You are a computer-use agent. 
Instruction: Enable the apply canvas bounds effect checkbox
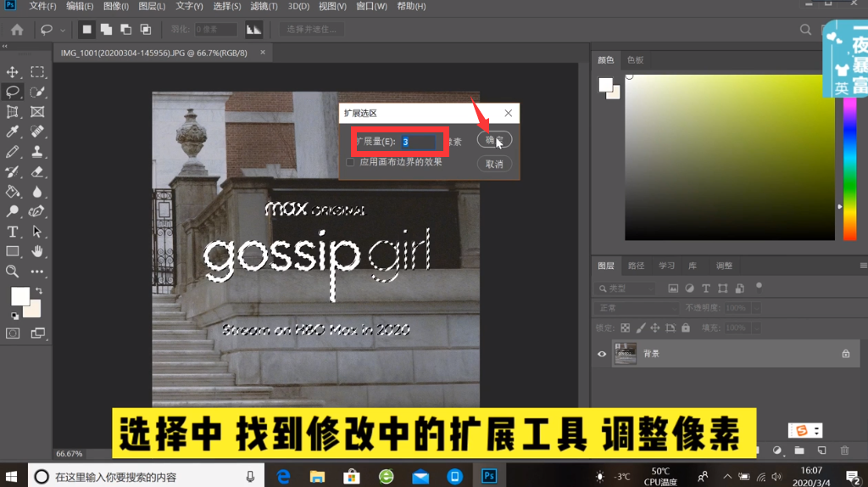(350, 162)
